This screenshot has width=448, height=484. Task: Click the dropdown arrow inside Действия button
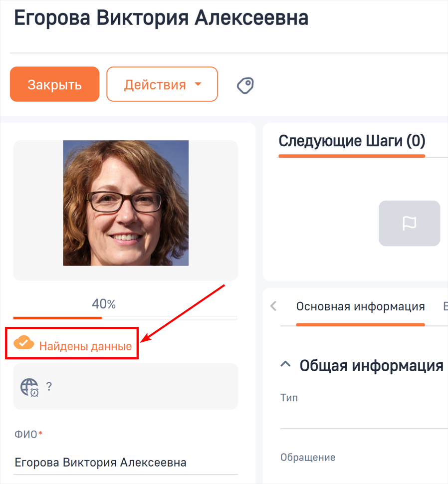coord(199,84)
